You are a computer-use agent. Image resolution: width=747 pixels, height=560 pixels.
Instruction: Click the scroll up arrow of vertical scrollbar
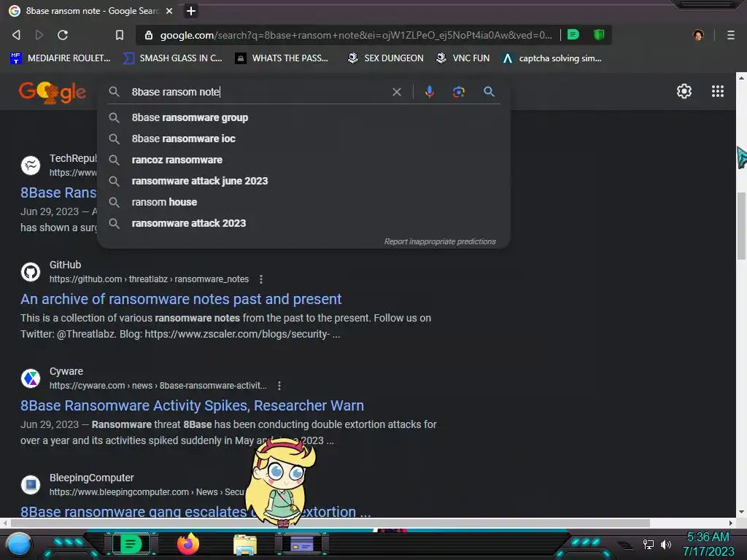tap(741, 77)
